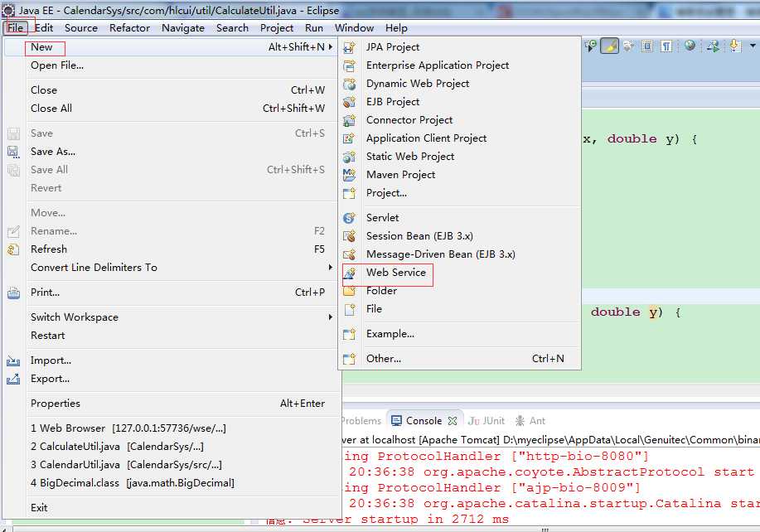Select Close All menu entry
This screenshot has height=532, width=760.
172,109
